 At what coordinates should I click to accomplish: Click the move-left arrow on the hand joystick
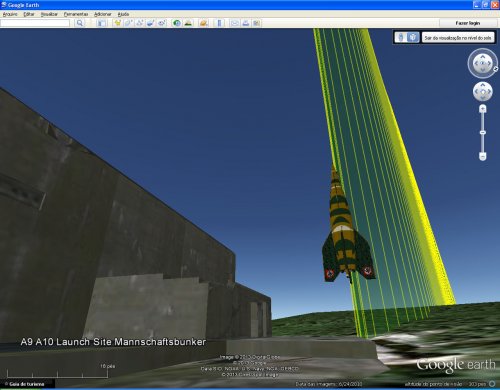click(476, 91)
